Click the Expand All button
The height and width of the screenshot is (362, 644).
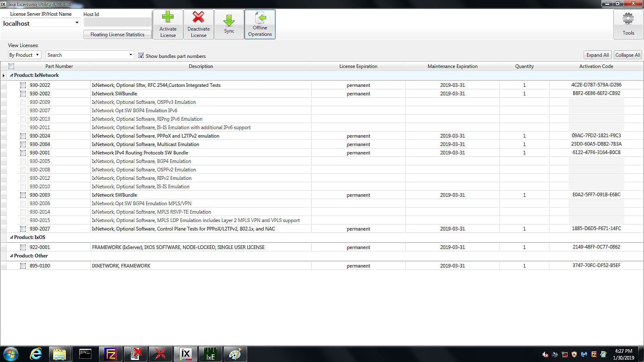[x=597, y=55]
